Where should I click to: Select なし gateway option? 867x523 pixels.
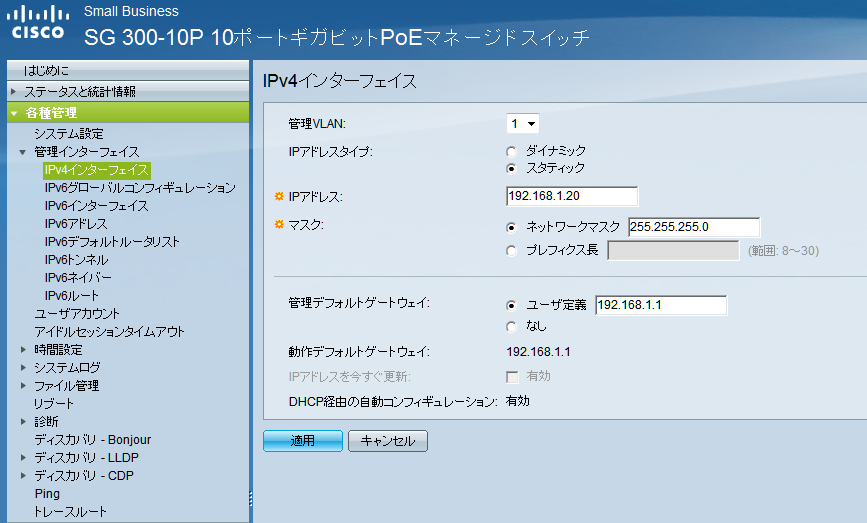(x=511, y=327)
